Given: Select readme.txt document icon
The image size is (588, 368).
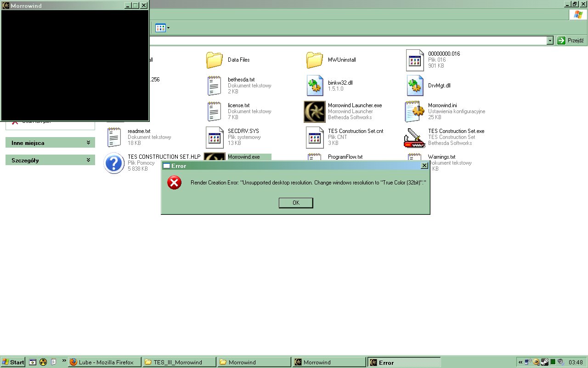Looking at the screenshot, I should [x=114, y=137].
